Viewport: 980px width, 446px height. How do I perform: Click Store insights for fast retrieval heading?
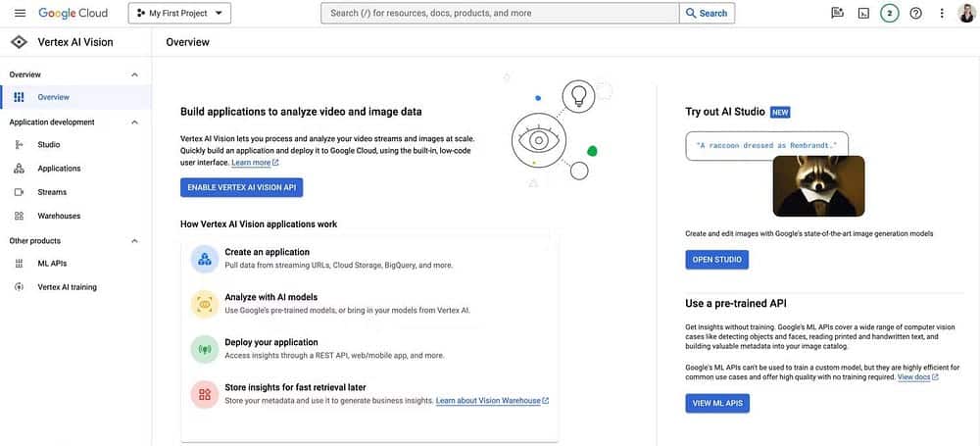coord(295,387)
